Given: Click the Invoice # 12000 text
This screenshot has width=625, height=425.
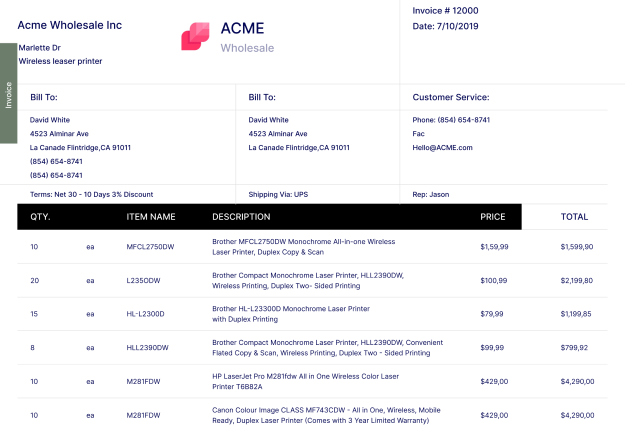Looking at the screenshot, I should point(445,11).
